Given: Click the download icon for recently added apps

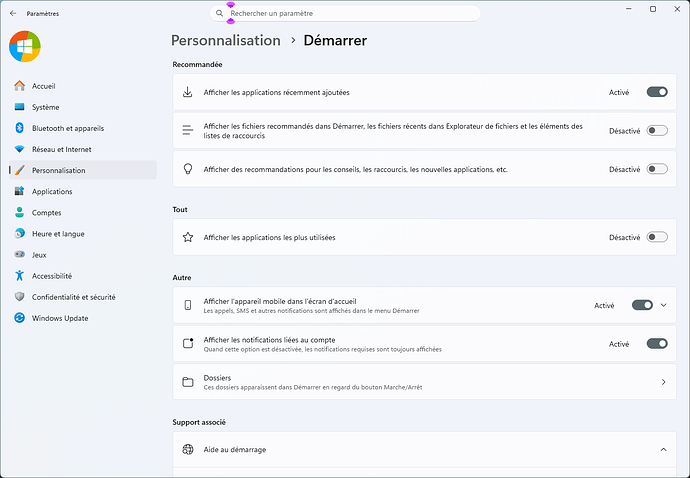Looking at the screenshot, I should click(187, 92).
